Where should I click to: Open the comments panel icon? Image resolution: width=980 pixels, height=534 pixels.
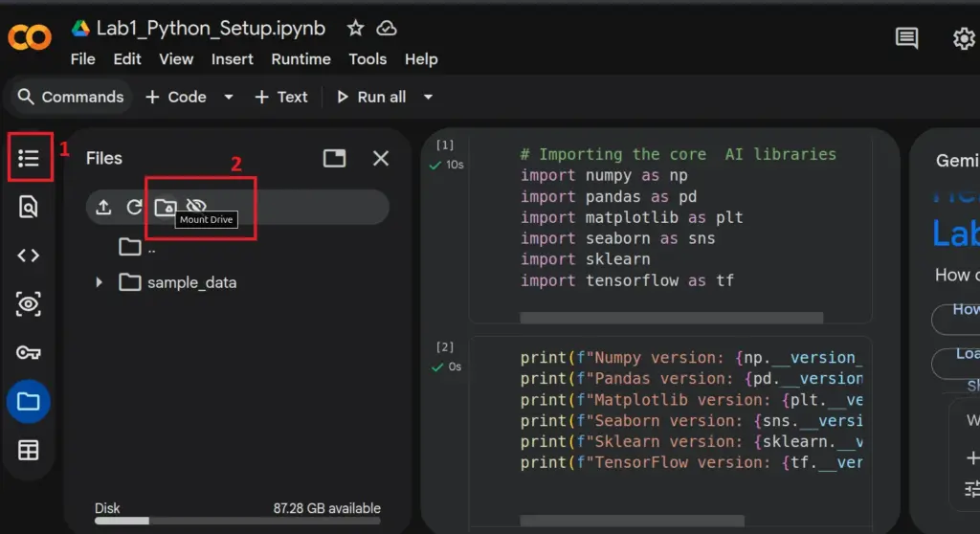click(x=906, y=38)
